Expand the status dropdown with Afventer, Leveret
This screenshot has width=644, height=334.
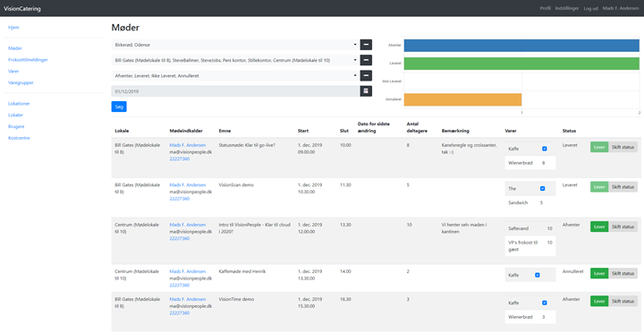tap(235, 76)
